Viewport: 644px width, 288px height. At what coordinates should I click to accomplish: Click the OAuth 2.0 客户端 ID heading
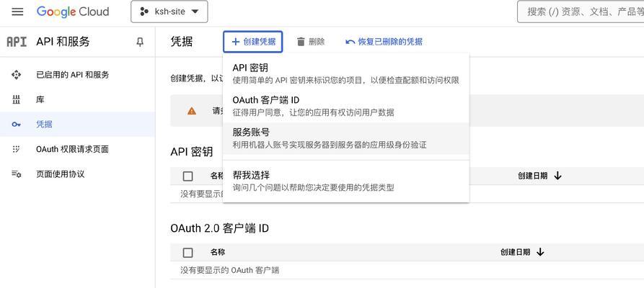tap(219, 228)
